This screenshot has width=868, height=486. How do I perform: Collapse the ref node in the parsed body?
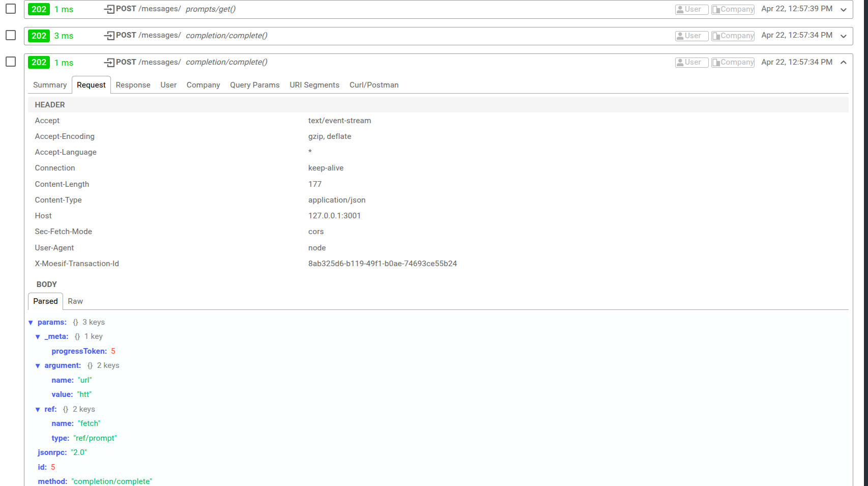38,409
